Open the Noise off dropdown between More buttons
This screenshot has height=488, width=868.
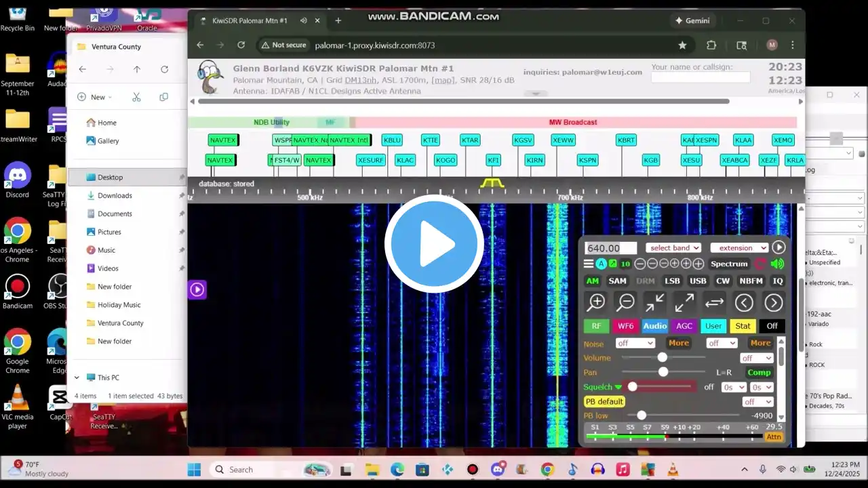[722, 343]
